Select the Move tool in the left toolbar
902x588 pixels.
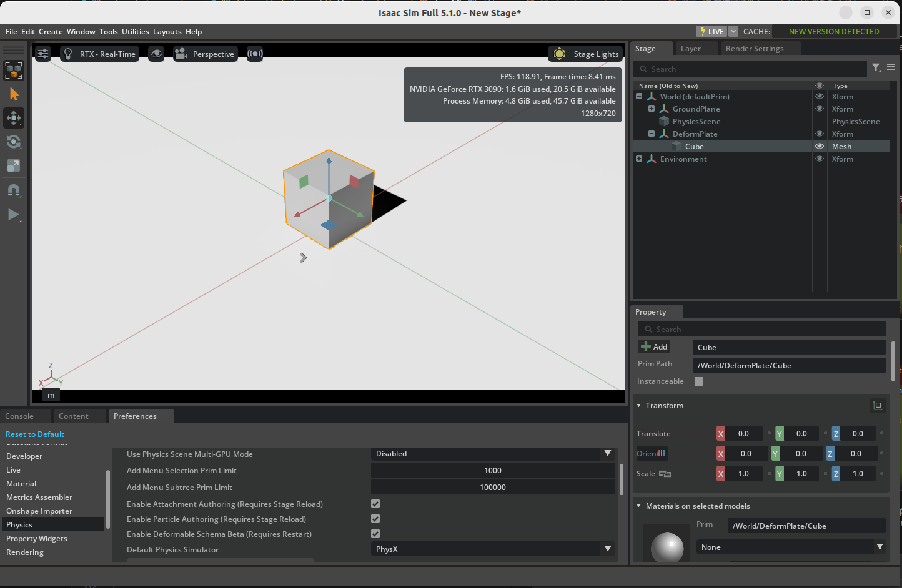[14, 118]
